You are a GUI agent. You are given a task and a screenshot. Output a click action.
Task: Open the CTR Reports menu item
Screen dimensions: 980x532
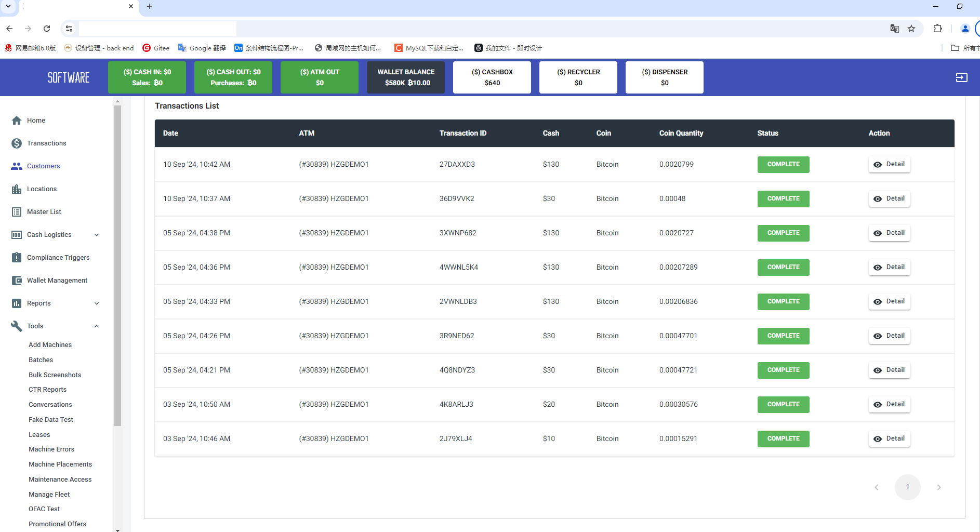tap(47, 390)
